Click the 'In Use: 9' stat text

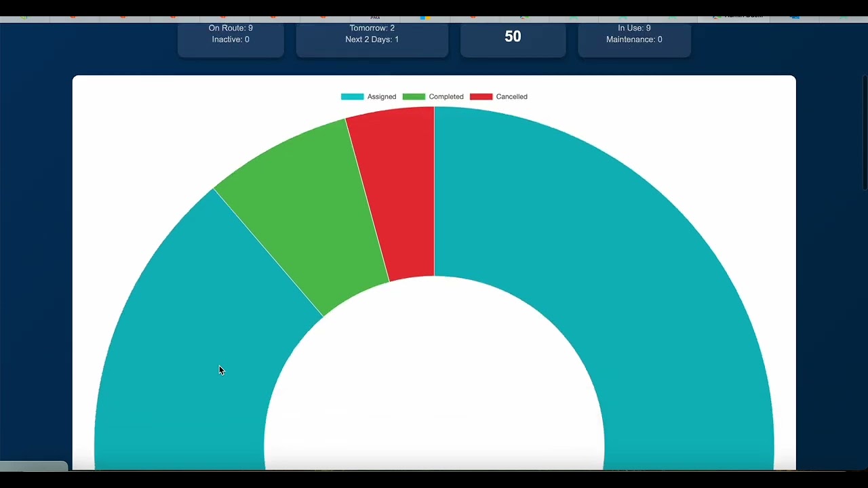pos(634,28)
